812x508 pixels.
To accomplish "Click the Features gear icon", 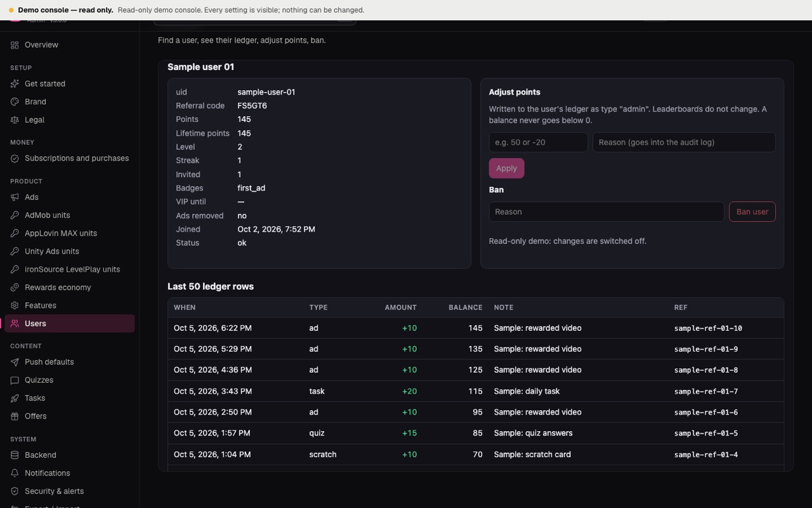I will [15, 306].
